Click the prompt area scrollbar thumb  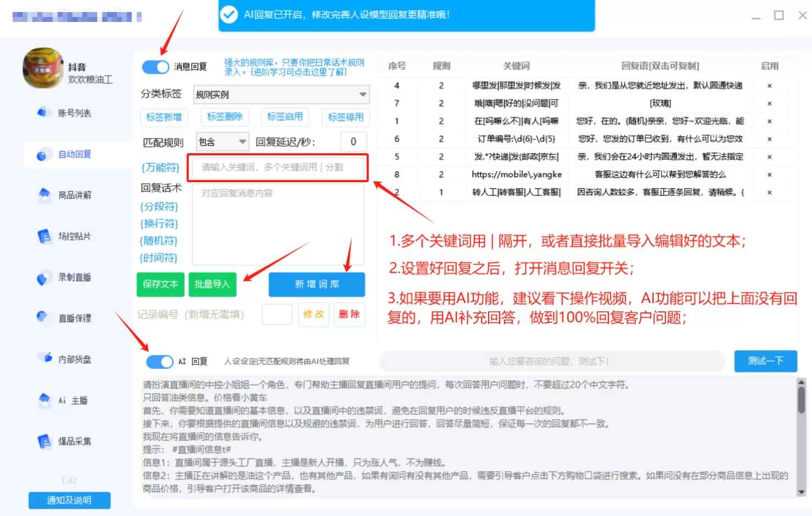(x=801, y=399)
